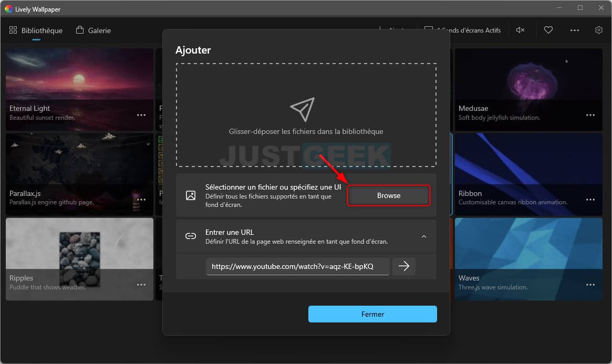
Task: Click 'Beautiful sunset render.' description
Action: [42, 118]
